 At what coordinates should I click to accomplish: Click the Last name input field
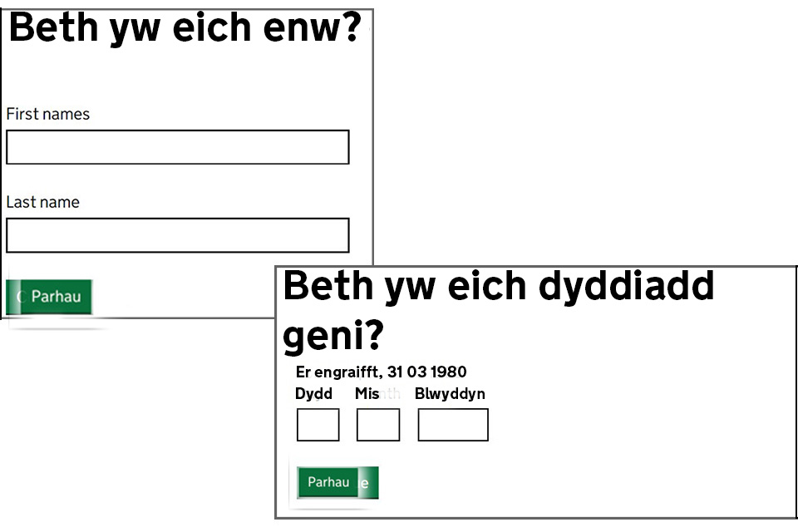pos(177,235)
